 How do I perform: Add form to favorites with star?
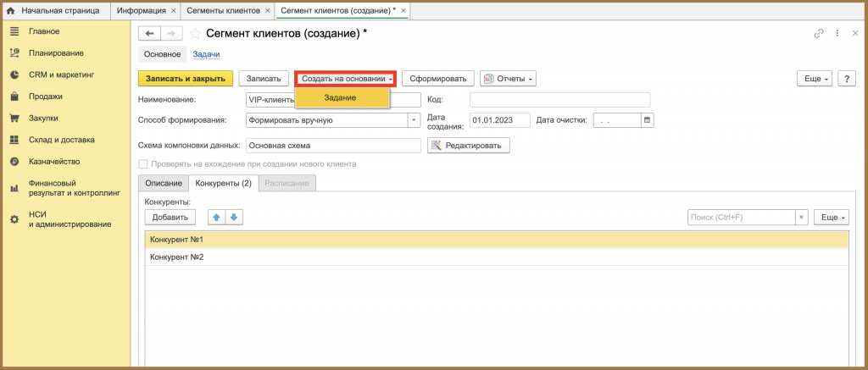coord(195,34)
